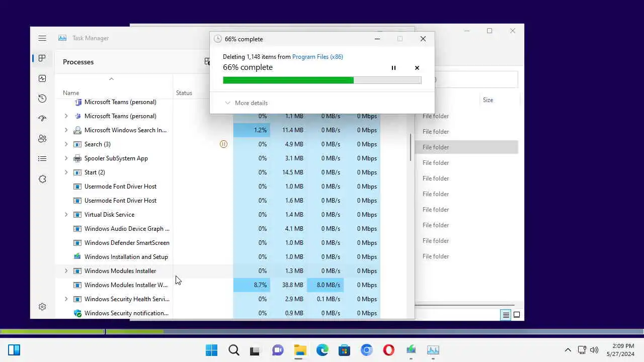Open Program Files (x86) link
The image size is (644, 362).
click(x=317, y=57)
